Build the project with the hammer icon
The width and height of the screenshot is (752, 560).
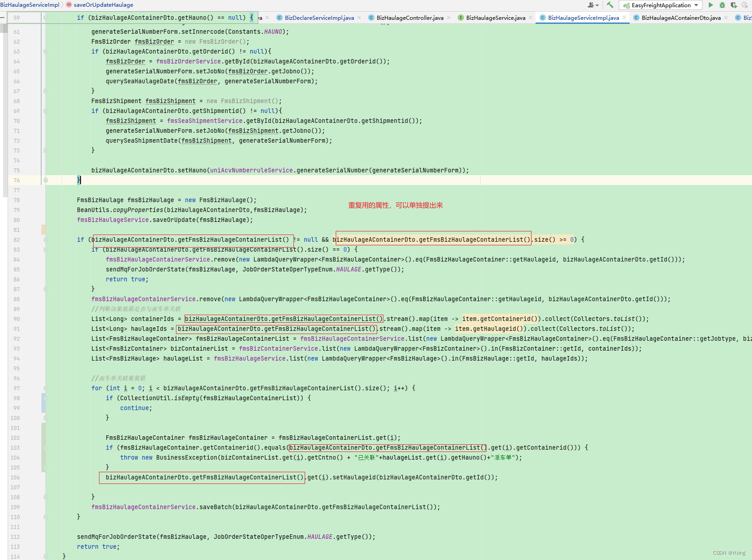(x=610, y=5)
